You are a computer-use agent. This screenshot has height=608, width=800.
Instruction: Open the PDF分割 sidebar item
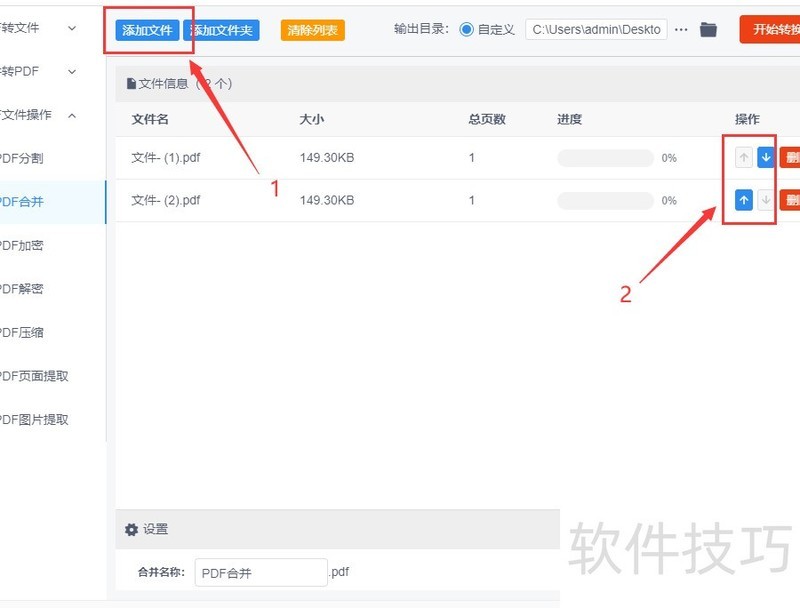pyautogui.click(x=53, y=158)
